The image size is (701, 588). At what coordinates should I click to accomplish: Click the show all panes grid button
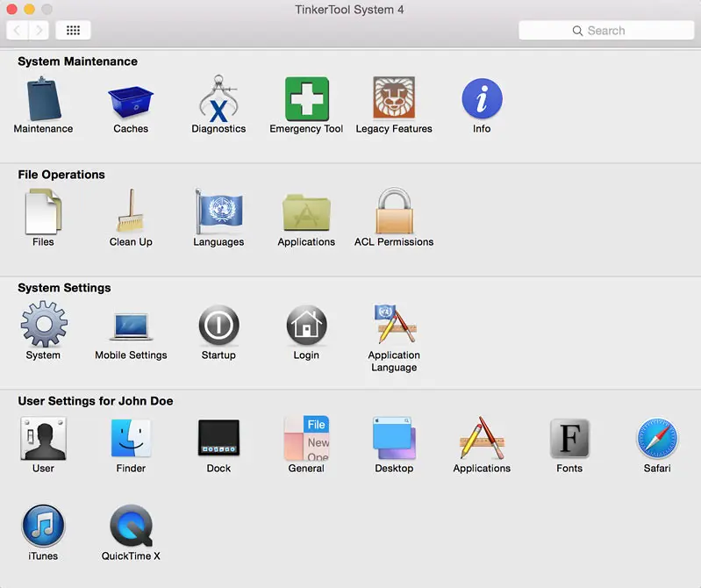click(x=74, y=30)
